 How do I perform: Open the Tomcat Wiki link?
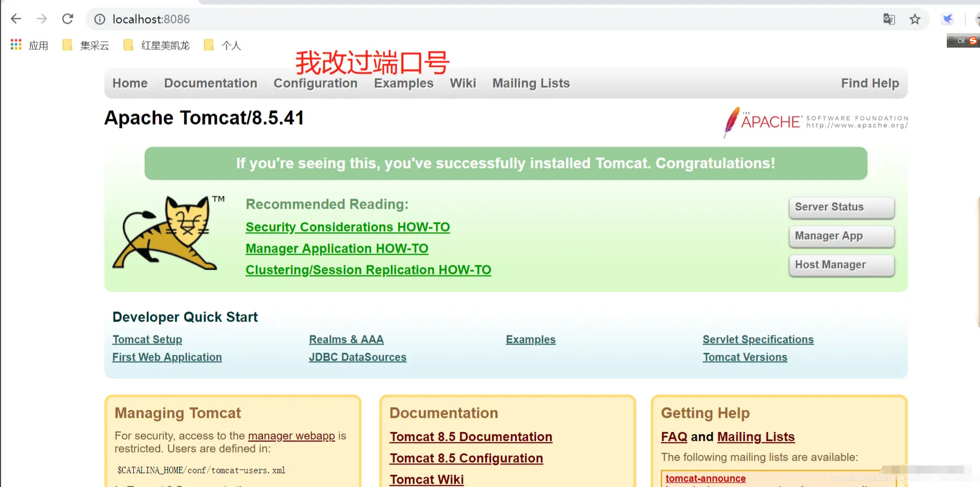[427, 480]
